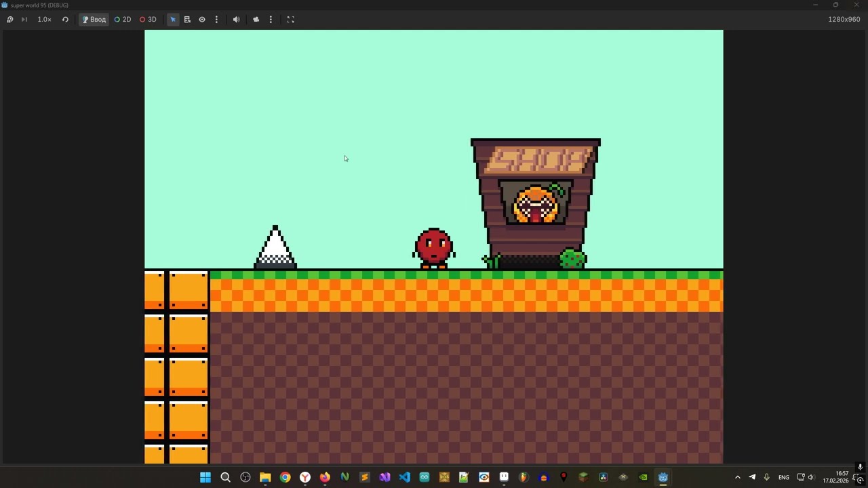Open the three-dot menu next to the eye icon
868x488 pixels.
[216, 20]
